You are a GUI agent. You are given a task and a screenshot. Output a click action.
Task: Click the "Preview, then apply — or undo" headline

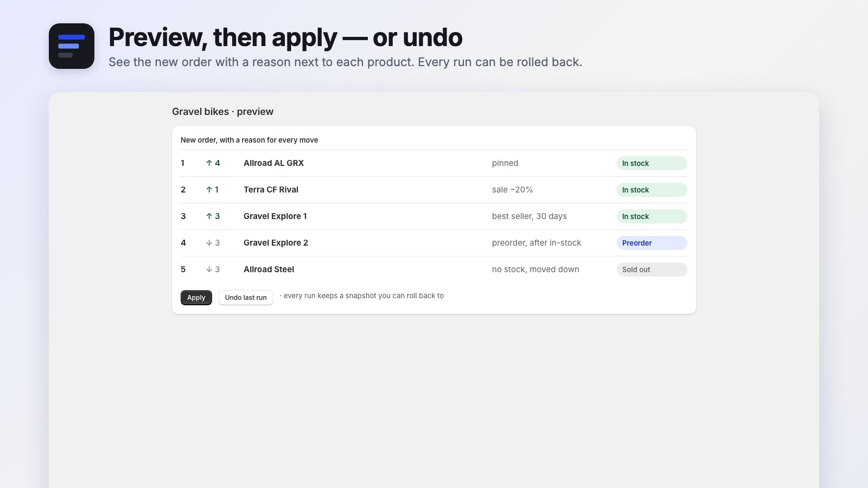(x=285, y=37)
